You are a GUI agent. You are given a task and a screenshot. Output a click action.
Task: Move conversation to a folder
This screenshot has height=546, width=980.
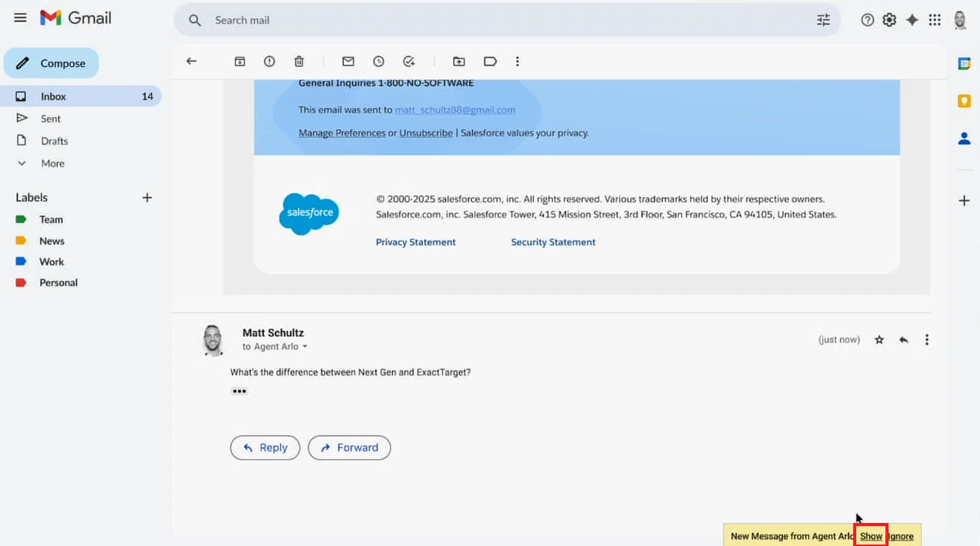459,61
